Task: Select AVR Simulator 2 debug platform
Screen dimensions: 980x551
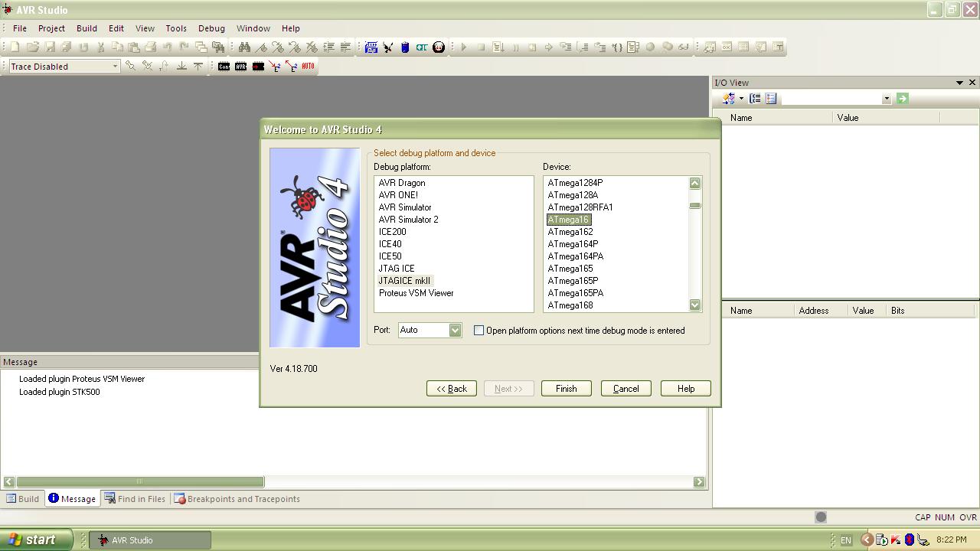Action: click(x=408, y=220)
